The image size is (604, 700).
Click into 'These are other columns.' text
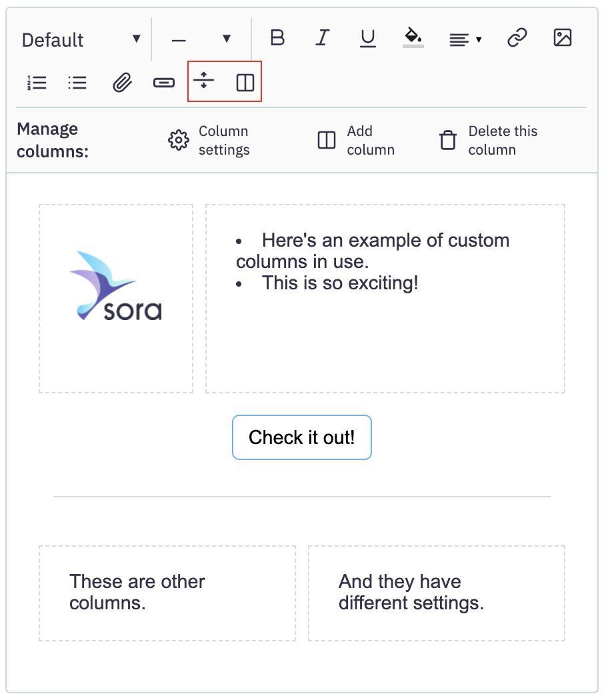point(137,592)
